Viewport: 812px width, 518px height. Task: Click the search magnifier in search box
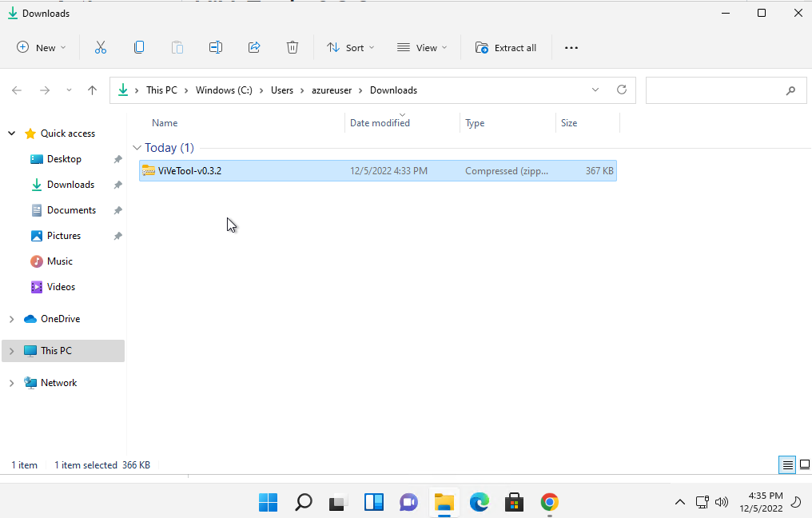coord(790,90)
